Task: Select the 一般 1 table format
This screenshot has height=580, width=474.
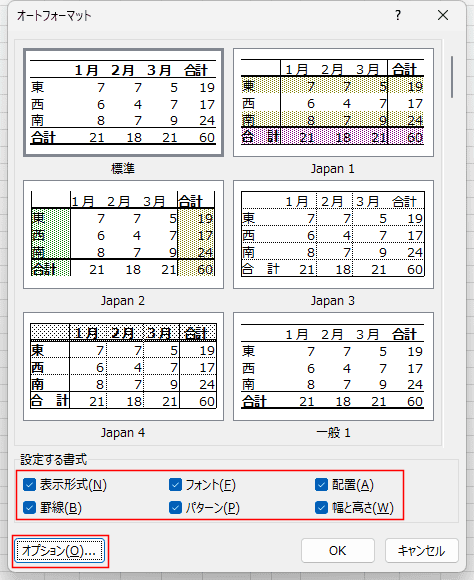Action: (x=333, y=367)
